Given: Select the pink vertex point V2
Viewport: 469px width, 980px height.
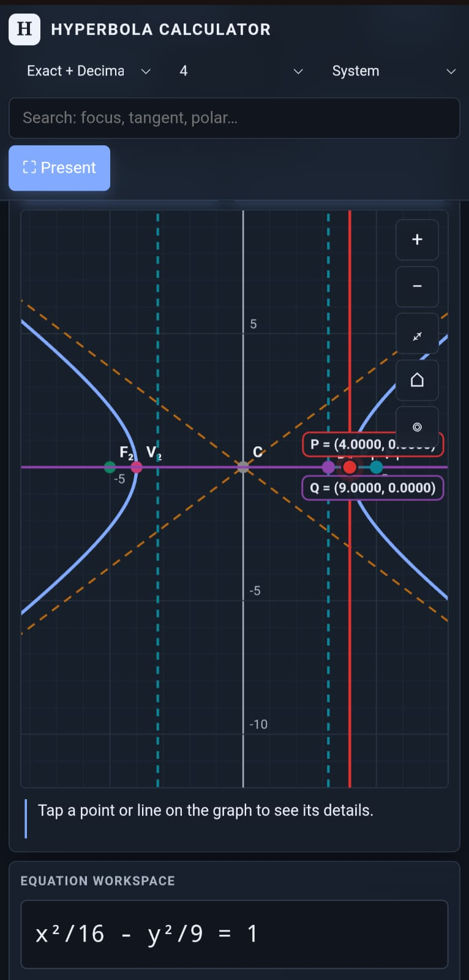Looking at the screenshot, I should coord(137,467).
